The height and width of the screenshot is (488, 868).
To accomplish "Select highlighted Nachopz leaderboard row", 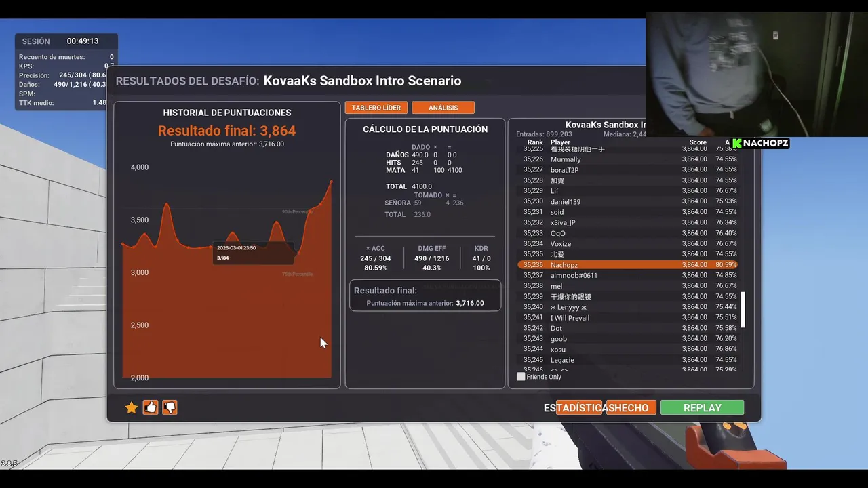I will coord(628,265).
